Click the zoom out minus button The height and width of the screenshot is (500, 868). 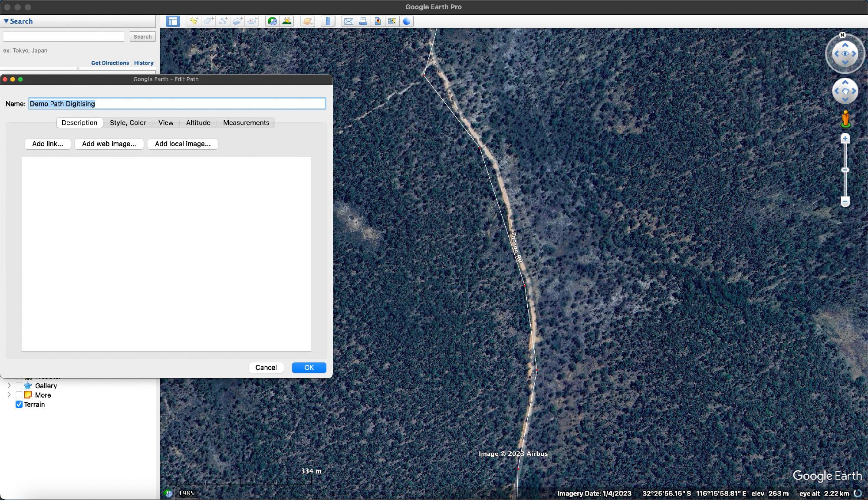[845, 201]
